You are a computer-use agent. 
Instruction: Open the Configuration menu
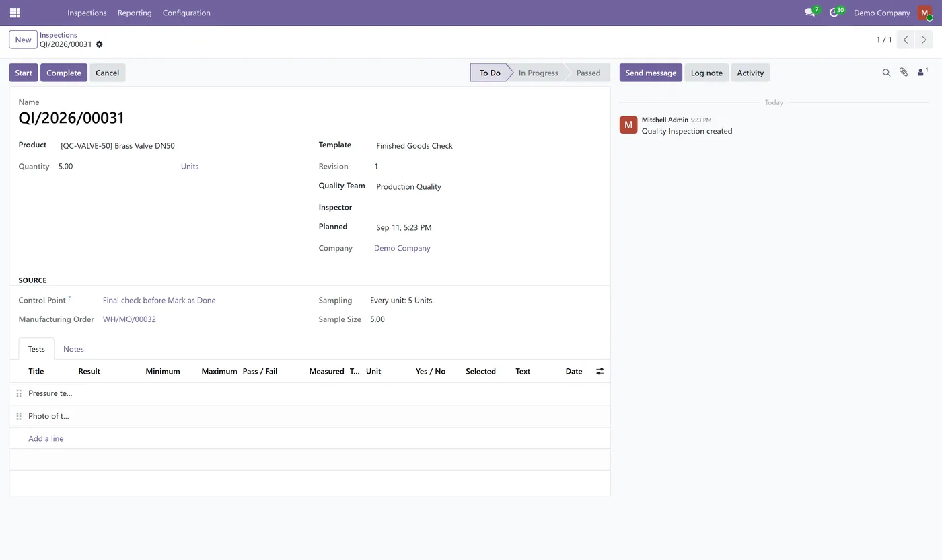click(x=186, y=13)
